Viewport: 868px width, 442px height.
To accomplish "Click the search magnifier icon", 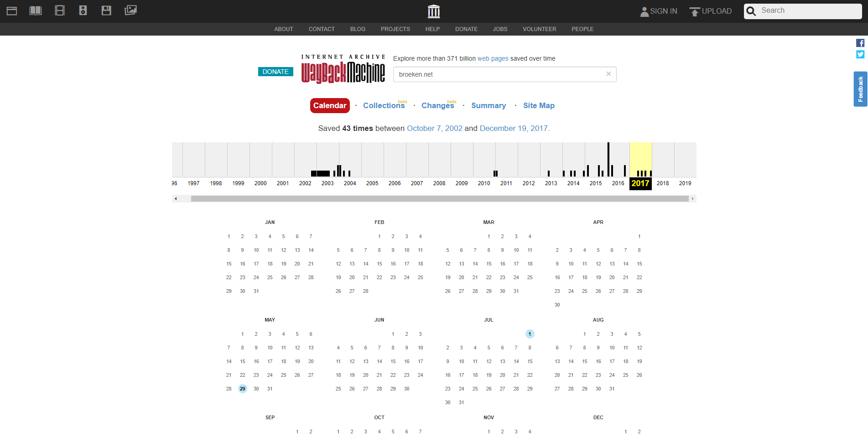I will point(751,11).
